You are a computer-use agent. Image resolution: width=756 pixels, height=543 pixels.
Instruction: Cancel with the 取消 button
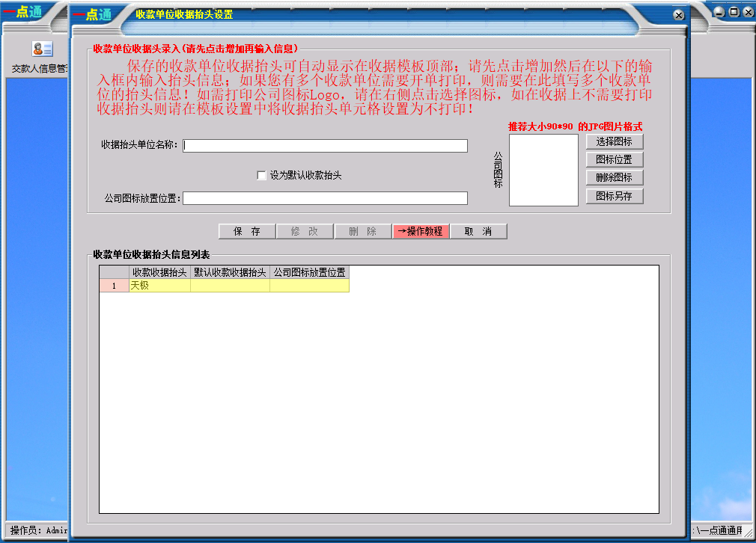point(478,231)
